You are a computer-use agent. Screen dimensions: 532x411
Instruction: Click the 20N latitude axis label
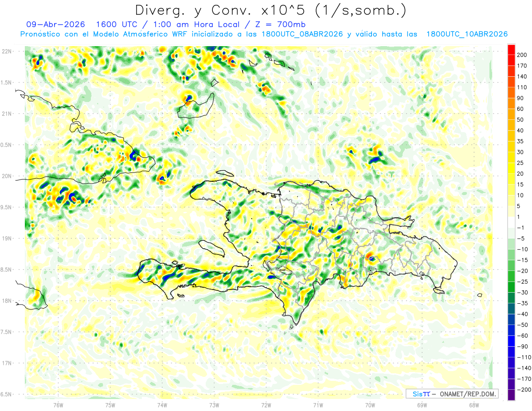(6, 176)
